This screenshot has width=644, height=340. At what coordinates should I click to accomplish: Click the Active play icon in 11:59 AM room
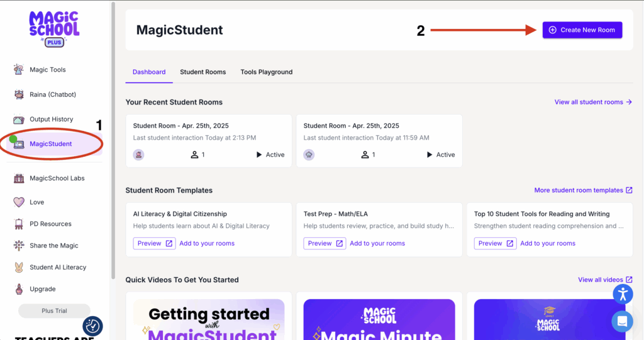click(x=429, y=155)
